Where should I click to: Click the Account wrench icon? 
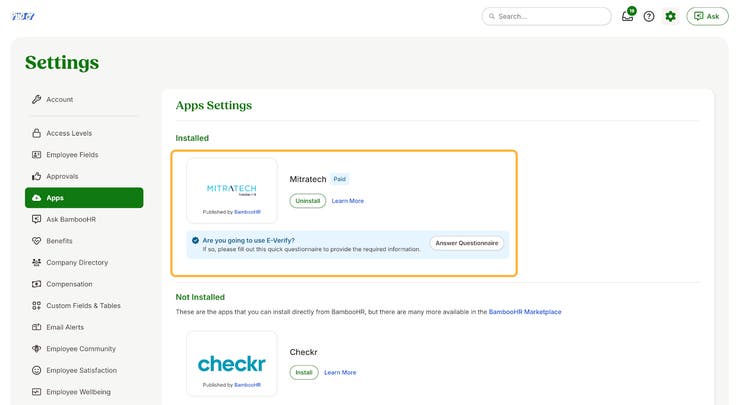click(x=36, y=99)
